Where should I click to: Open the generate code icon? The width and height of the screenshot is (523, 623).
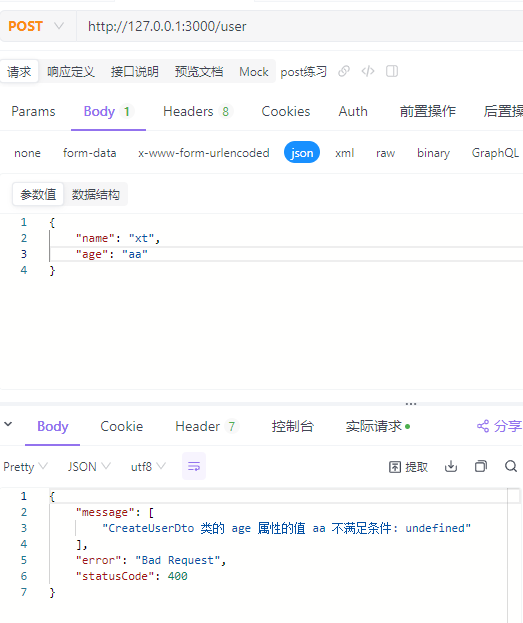click(368, 72)
